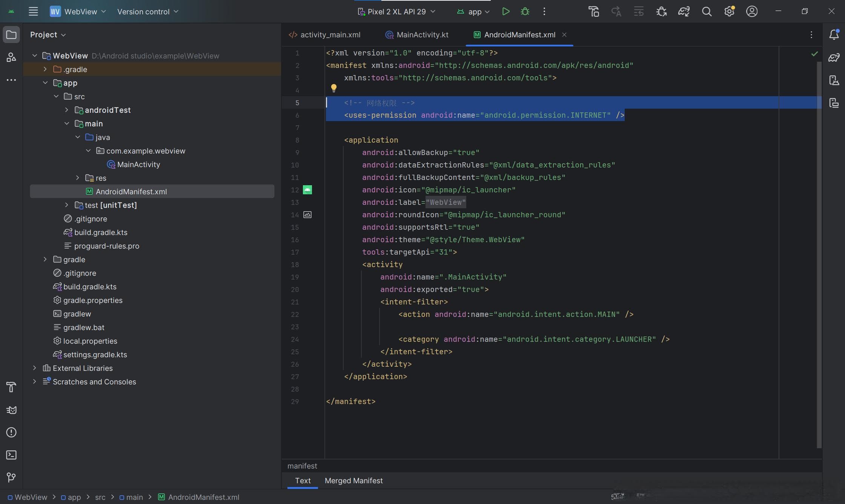Select MainActivity in the project tree
Image resolution: width=845 pixels, height=504 pixels.
click(x=138, y=164)
